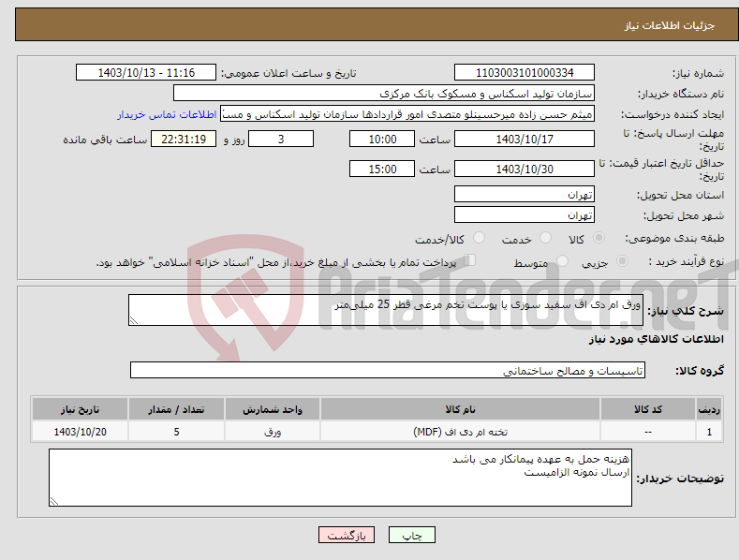The height and width of the screenshot is (560, 739).
Task: Click the resize handle of description textarea
Action: point(134,320)
